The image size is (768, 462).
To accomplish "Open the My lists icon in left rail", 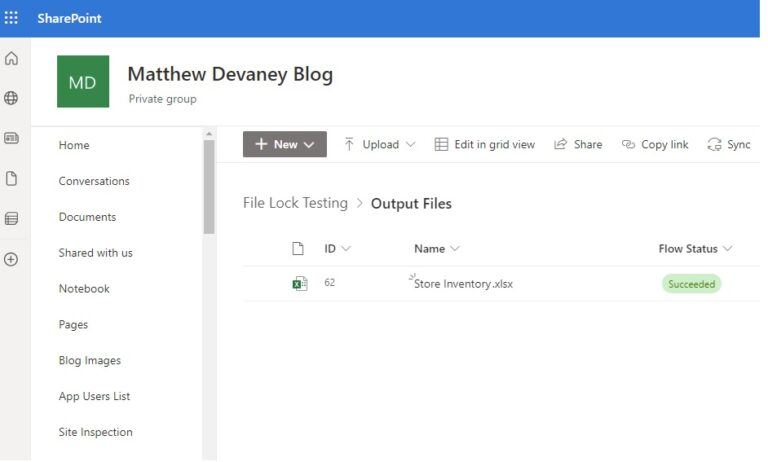I will (11, 218).
